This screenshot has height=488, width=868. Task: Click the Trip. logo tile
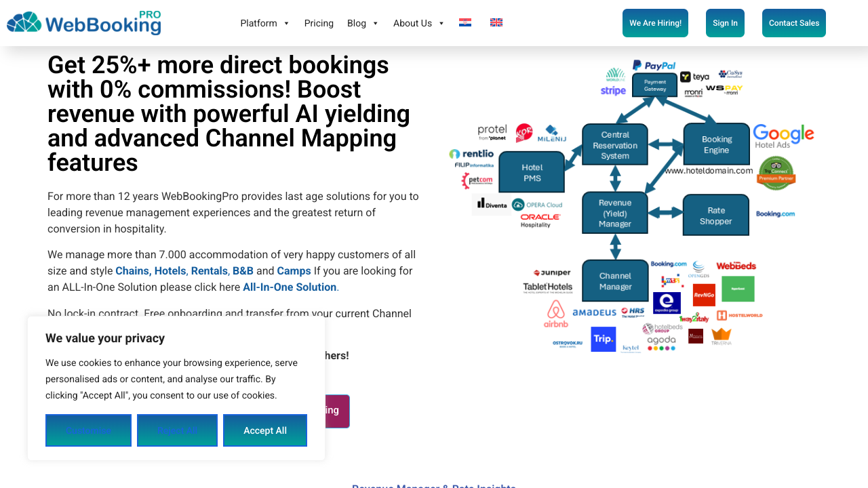pos(603,339)
